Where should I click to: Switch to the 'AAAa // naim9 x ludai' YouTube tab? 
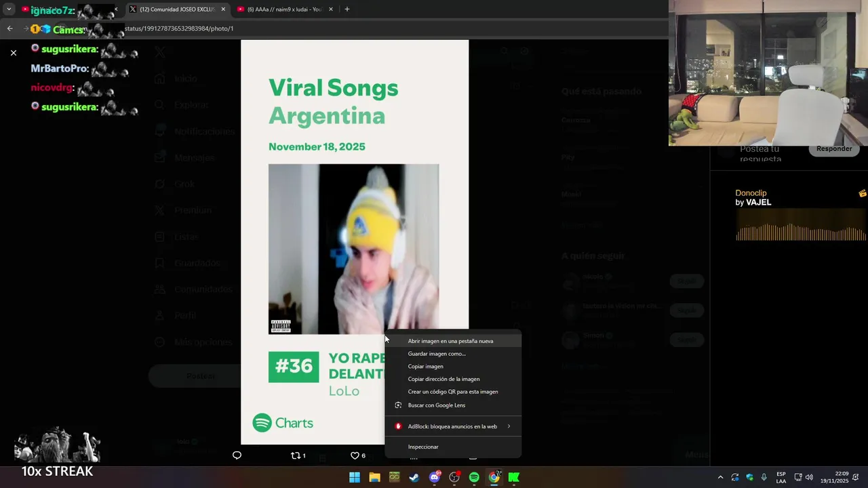tap(284, 9)
